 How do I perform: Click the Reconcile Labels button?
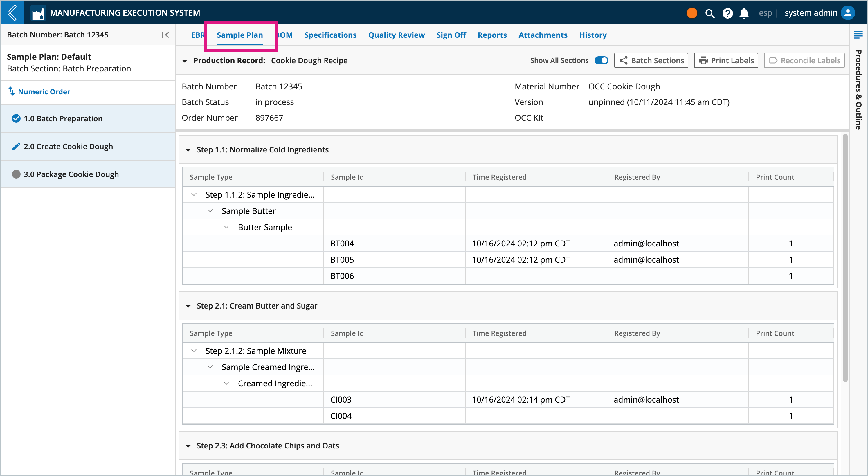(x=804, y=60)
